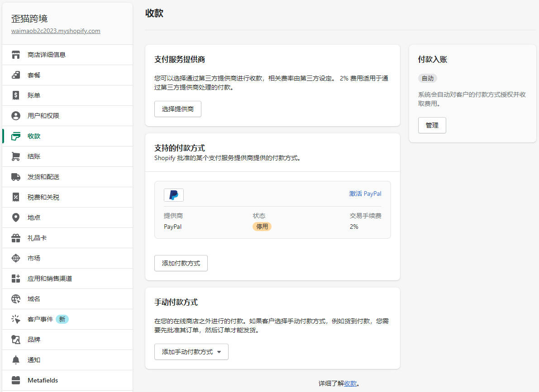Open 激活 PayPal link
539x392 pixels.
coord(365,194)
